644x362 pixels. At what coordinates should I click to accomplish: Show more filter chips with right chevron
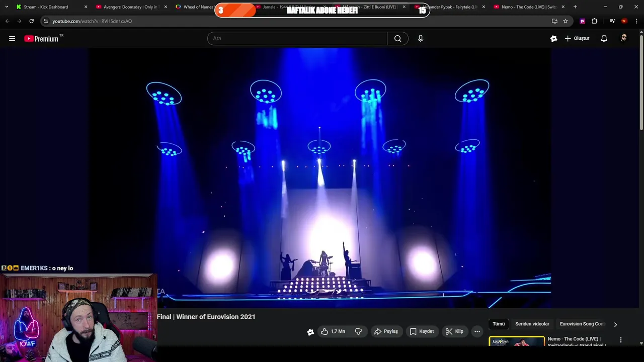[615, 324]
